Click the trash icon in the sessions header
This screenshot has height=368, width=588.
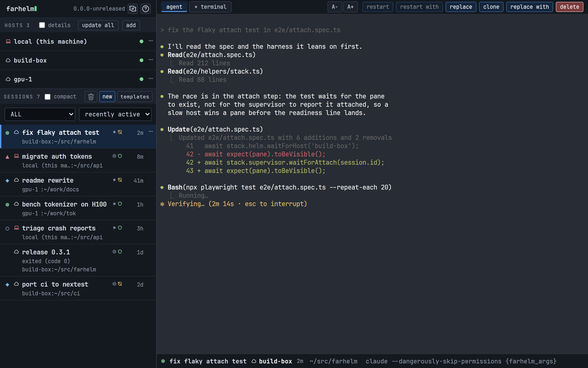coord(91,97)
